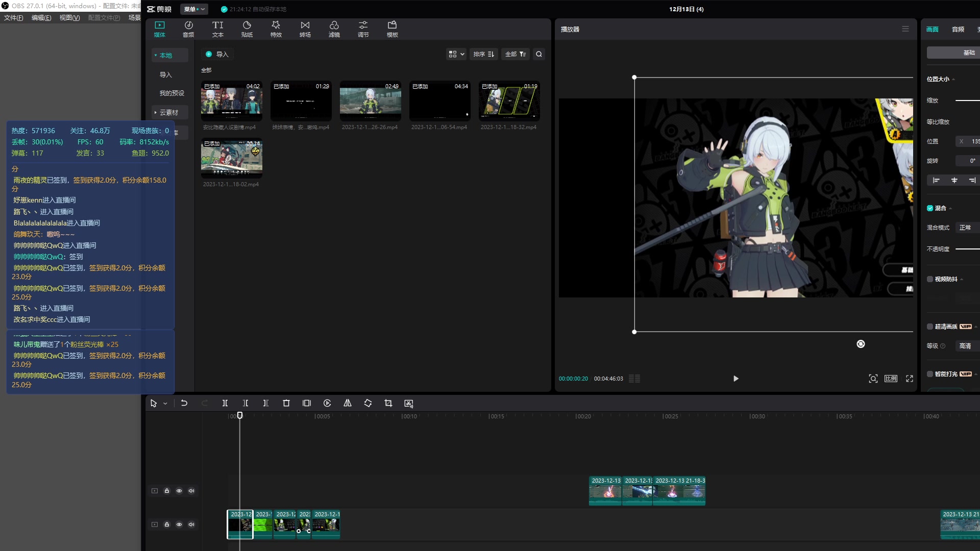The width and height of the screenshot is (980, 551).
Task: Open OBS 文件(F) menu
Action: pyautogui.click(x=14, y=17)
